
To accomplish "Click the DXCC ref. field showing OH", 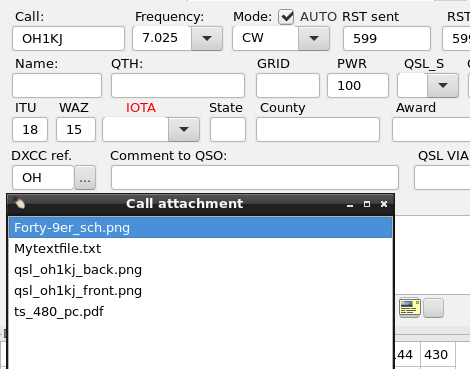I will tap(43, 178).
